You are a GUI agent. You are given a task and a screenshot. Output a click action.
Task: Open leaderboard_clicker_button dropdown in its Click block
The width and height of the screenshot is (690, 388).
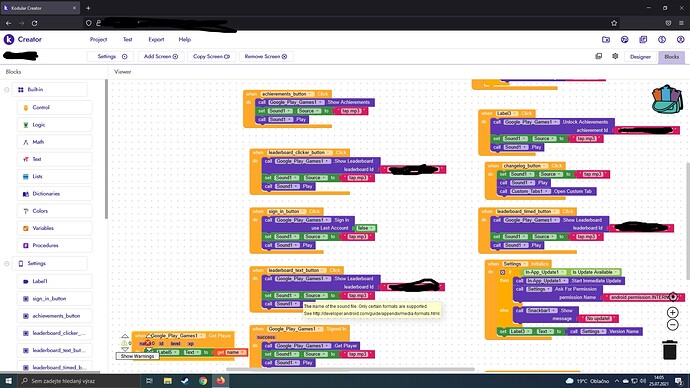[x=300, y=152]
